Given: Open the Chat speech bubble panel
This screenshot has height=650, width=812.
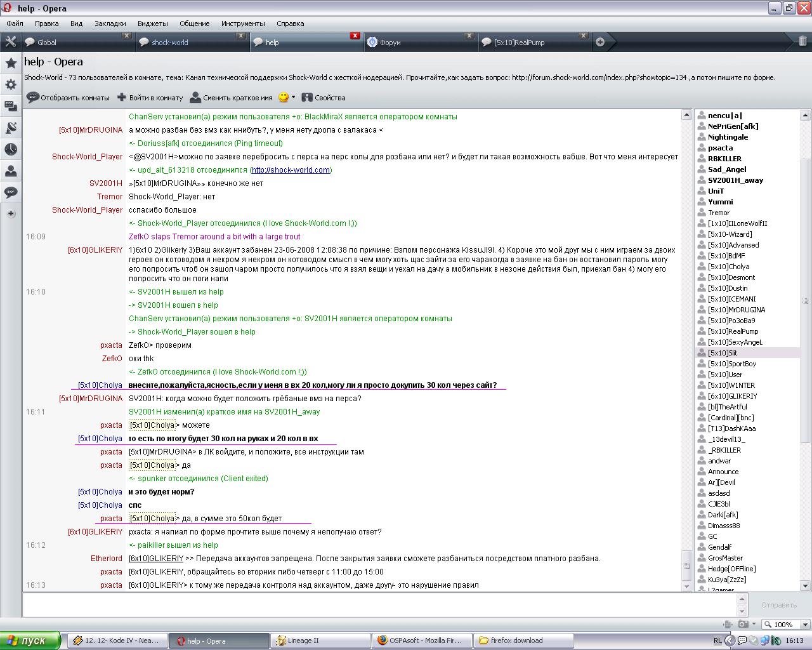Looking at the screenshot, I should coord(11,192).
